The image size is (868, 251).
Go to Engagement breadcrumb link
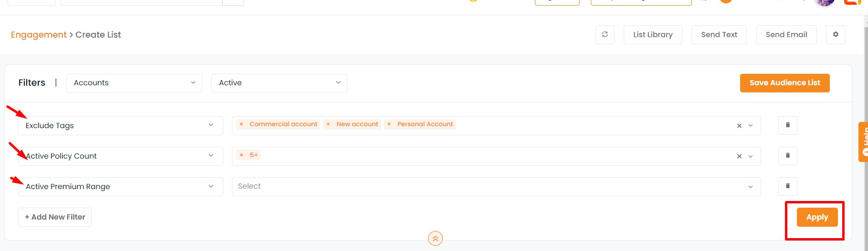(39, 35)
